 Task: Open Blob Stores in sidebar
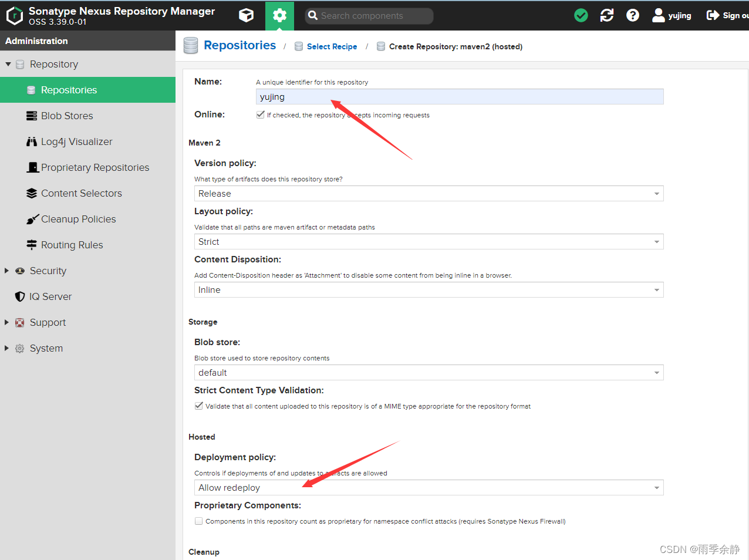(x=67, y=116)
